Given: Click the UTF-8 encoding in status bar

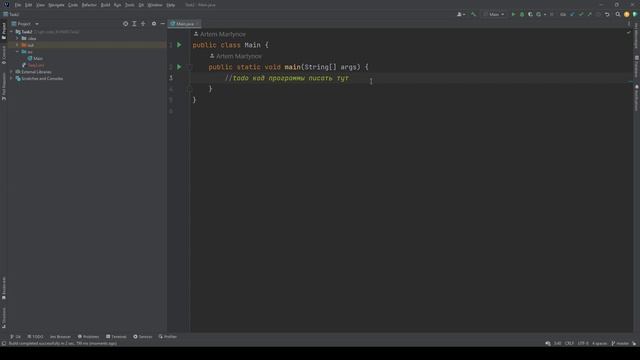Looking at the screenshot, I should [583, 344].
